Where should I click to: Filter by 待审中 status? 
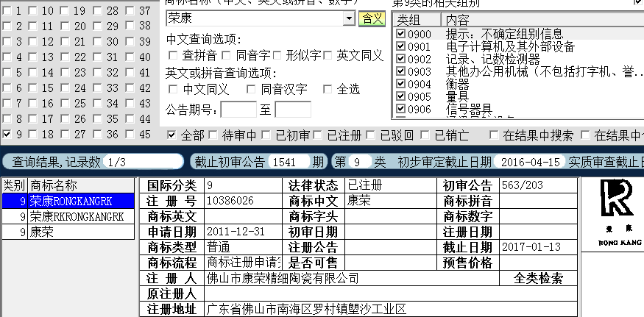click(213, 135)
